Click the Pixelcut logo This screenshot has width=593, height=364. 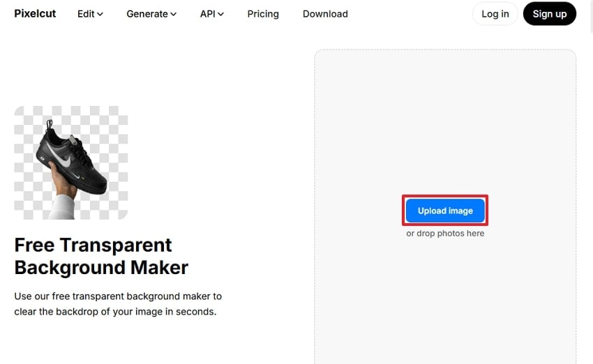[x=35, y=13]
